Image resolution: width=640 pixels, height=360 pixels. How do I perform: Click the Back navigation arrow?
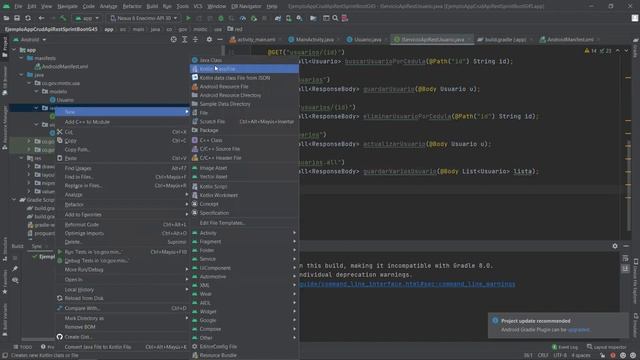[x=41, y=18]
